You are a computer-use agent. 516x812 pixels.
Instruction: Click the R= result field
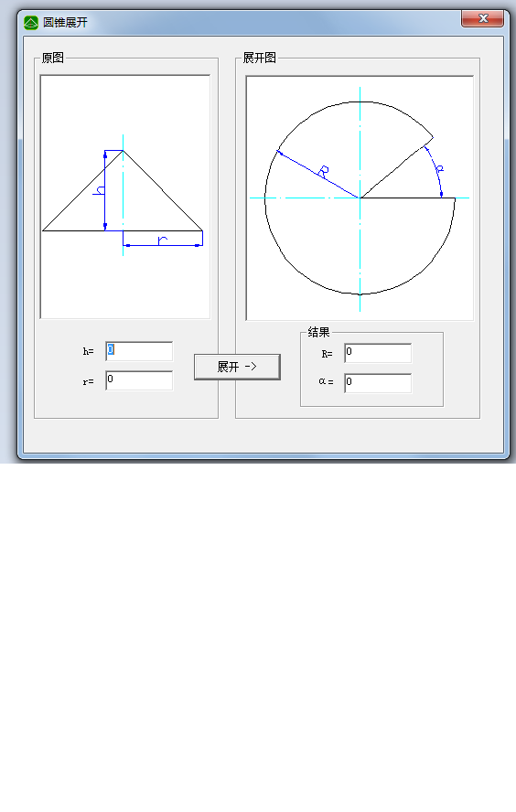(378, 353)
